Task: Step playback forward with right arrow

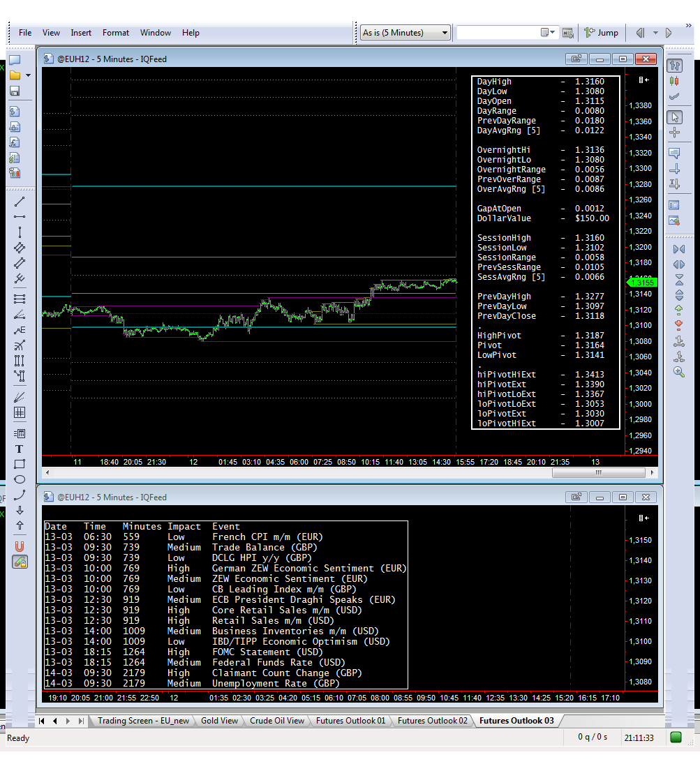Action: [669, 33]
